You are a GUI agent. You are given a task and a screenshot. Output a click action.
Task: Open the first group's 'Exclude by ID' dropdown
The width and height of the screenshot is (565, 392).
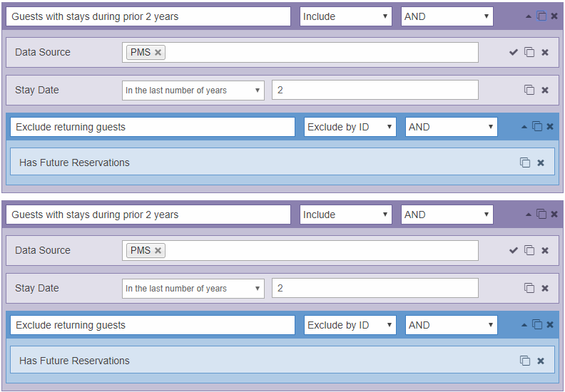(350, 127)
